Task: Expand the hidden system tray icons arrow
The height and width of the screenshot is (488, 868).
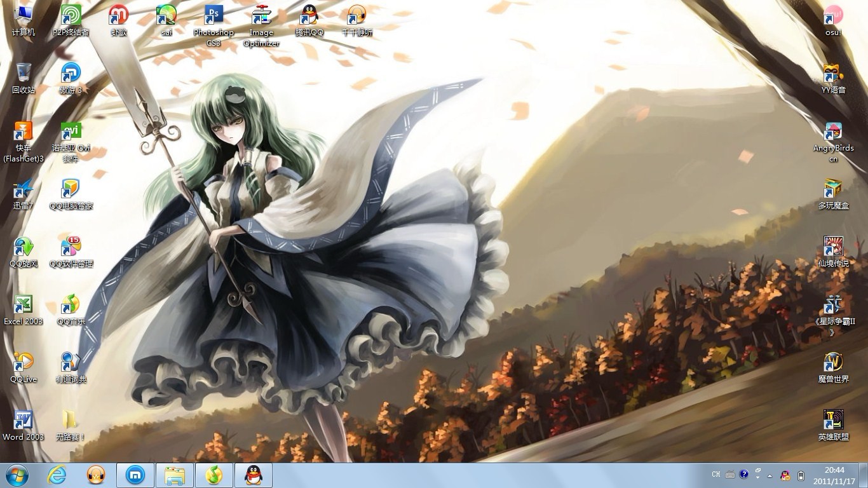Action: (770, 475)
